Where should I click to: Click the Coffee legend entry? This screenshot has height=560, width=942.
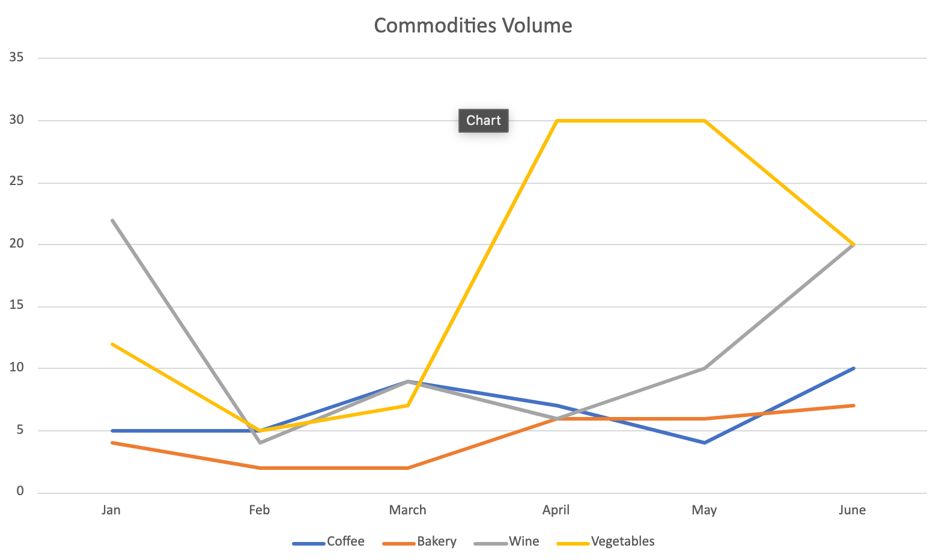tap(329, 541)
